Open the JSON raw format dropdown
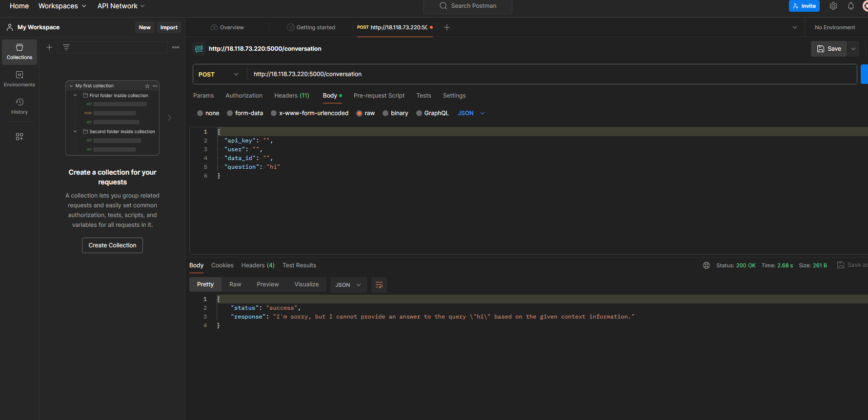Image resolution: width=868 pixels, height=420 pixels. 471,113
